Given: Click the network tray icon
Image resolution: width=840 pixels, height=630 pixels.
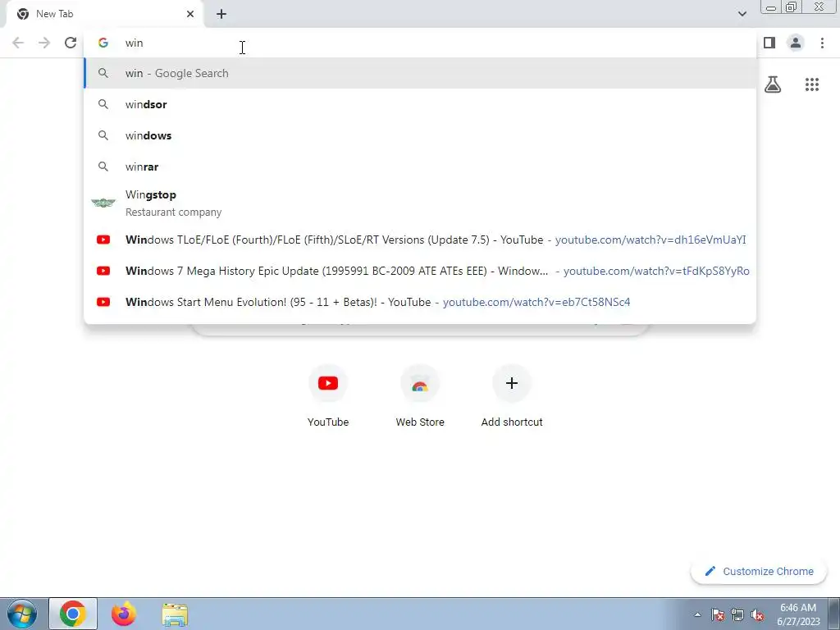Looking at the screenshot, I should click(737, 614).
